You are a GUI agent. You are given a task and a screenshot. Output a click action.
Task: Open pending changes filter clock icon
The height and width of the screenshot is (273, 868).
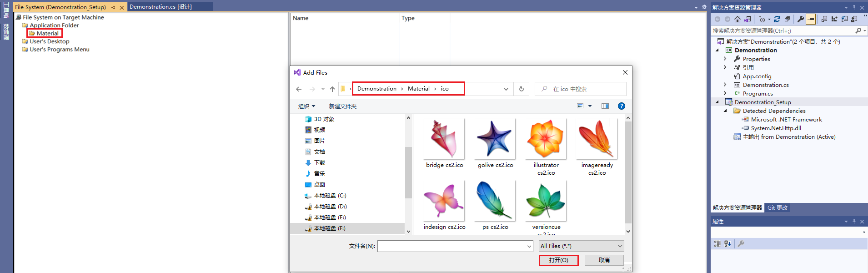[x=762, y=19]
